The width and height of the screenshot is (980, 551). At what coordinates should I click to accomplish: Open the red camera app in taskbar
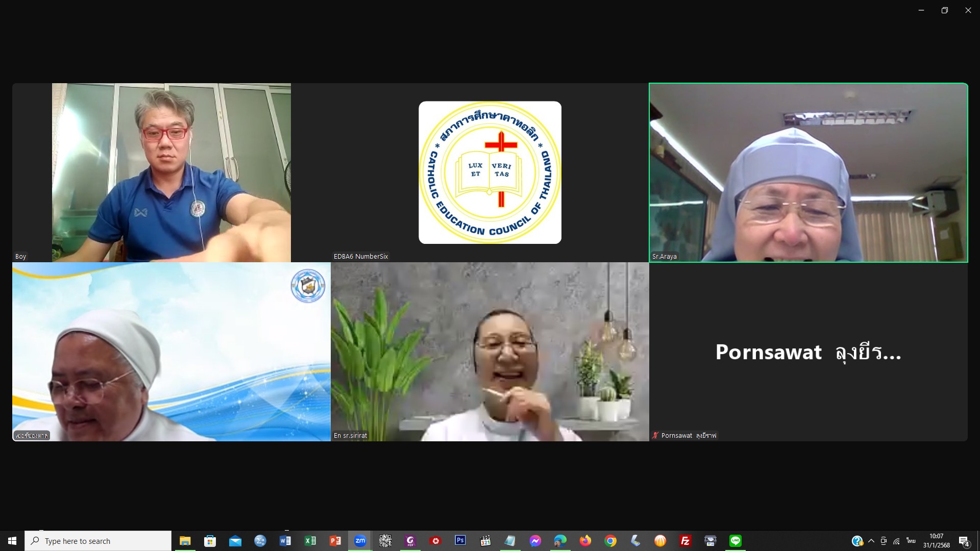click(435, 541)
